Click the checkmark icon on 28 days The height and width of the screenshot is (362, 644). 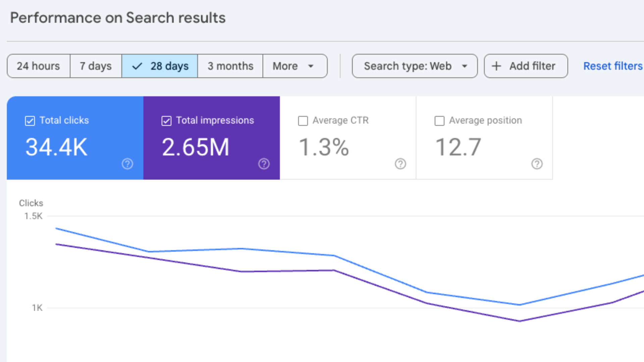click(x=137, y=66)
